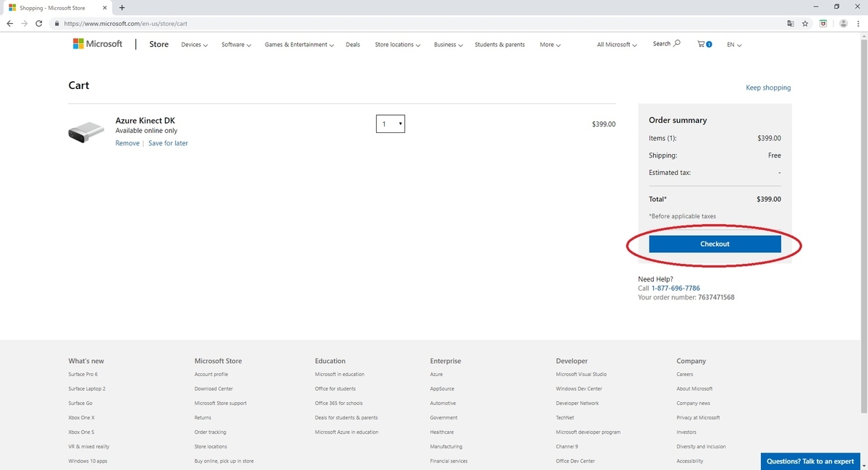
Task: Call support number 1-877-696-7786 link
Action: point(676,288)
